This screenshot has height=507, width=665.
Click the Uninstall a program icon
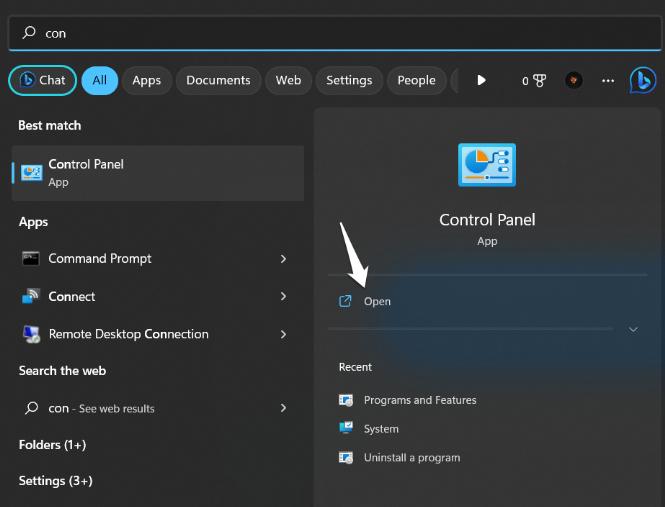click(346, 457)
